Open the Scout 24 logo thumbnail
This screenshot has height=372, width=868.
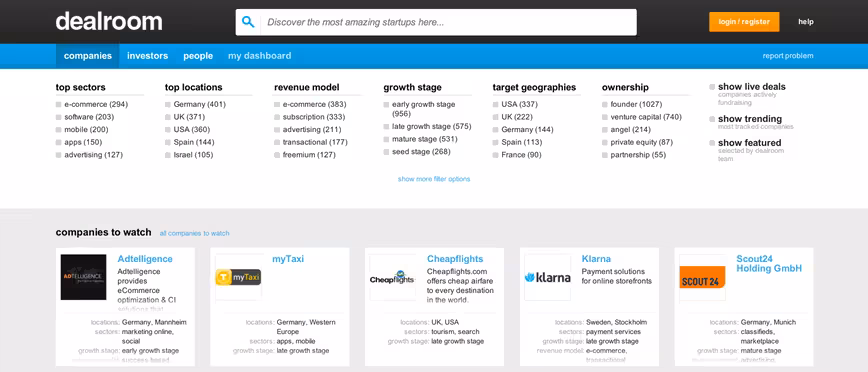pyautogui.click(x=702, y=277)
